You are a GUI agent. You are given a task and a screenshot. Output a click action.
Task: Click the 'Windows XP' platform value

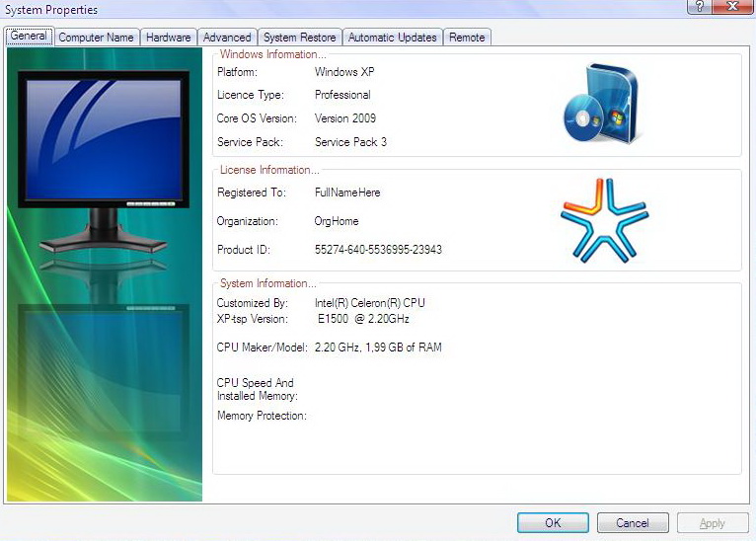coord(344,72)
